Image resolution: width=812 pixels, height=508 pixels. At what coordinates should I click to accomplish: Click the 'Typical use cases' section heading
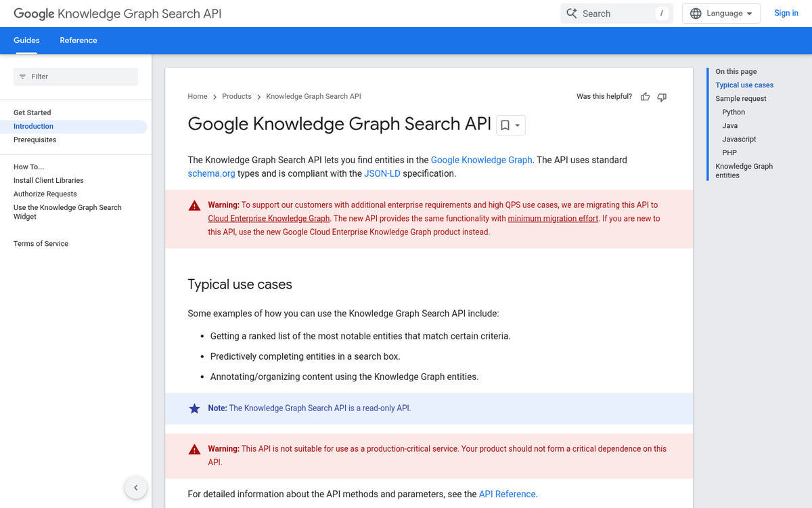(x=240, y=284)
